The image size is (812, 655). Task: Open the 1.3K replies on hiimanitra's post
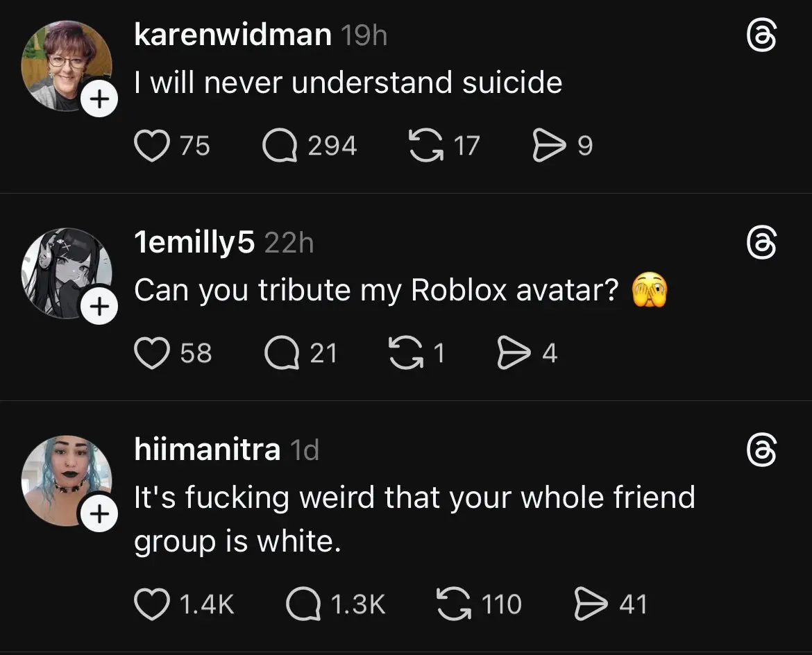(x=302, y=603)
